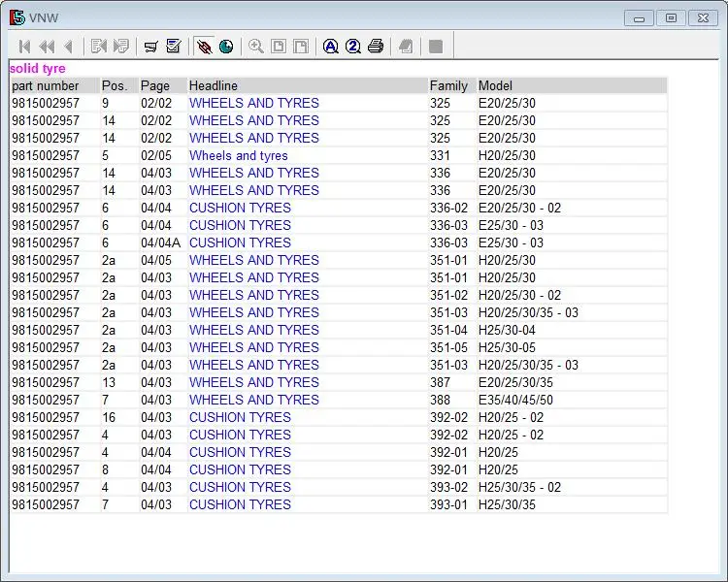
Task: Open WHEELS AND TYRES link for position 9
Action: tap(254, 103)
